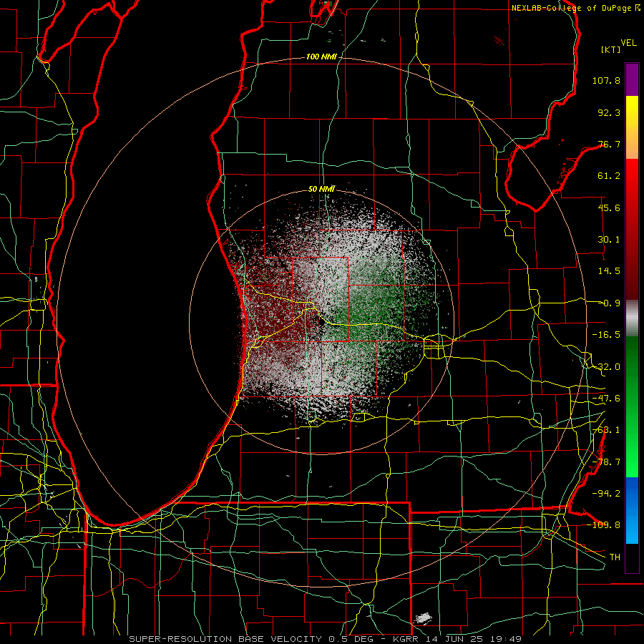The width and height of the screenshot is (644, 644).
Task: Pick the yellow-orange segment of velocity scale
Action: click(632, 127)
